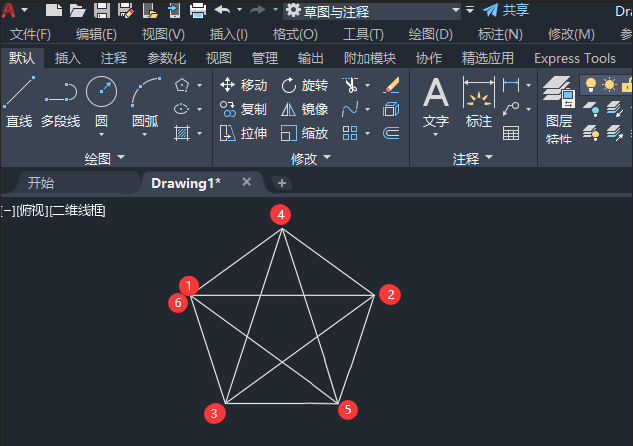
Task: Click the Erase tool icon
Action: click(x=391, y=85)
